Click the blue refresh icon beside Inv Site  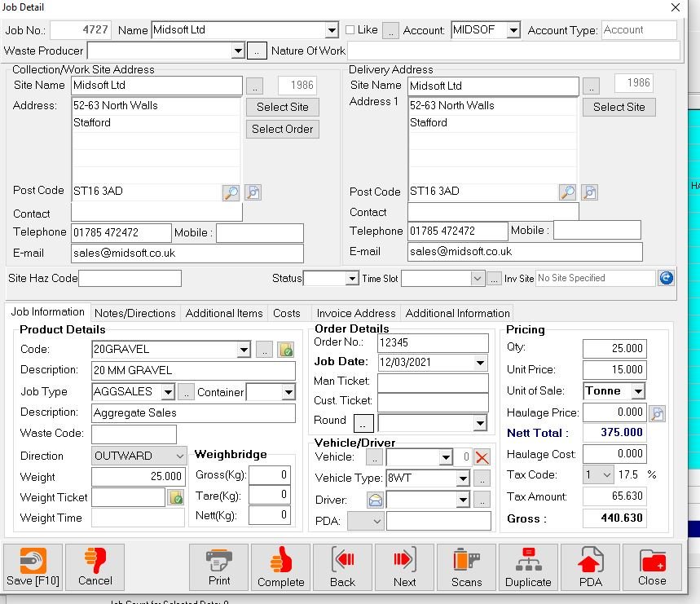tap(666, 278)
